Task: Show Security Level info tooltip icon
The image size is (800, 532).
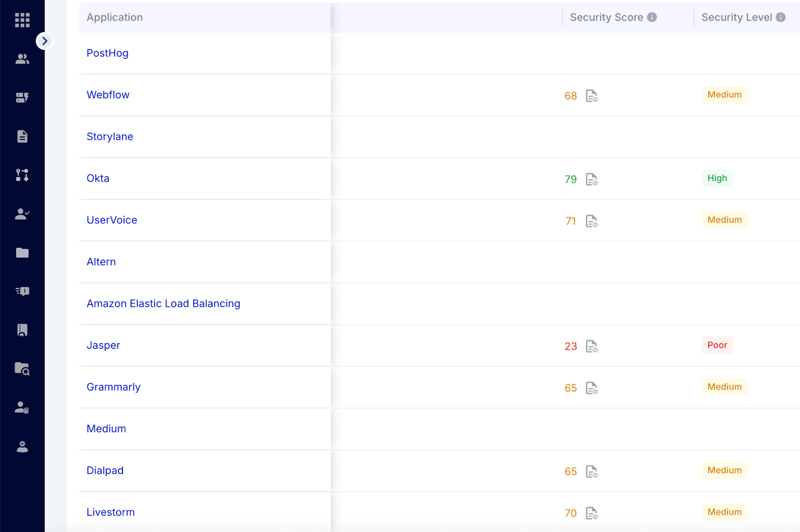Action: (780, 17)
